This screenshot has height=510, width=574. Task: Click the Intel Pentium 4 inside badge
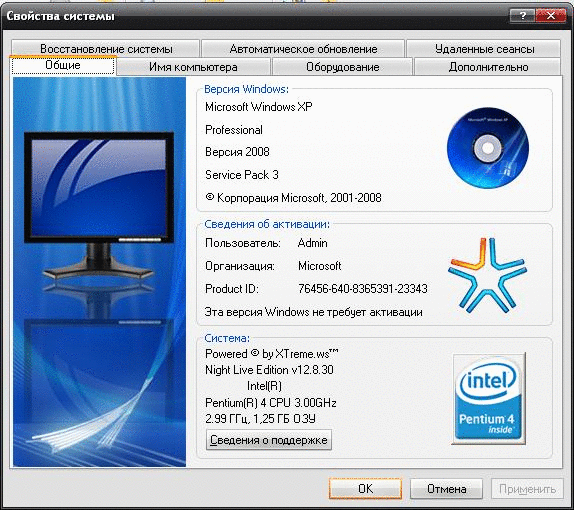(x=489, y=399)
